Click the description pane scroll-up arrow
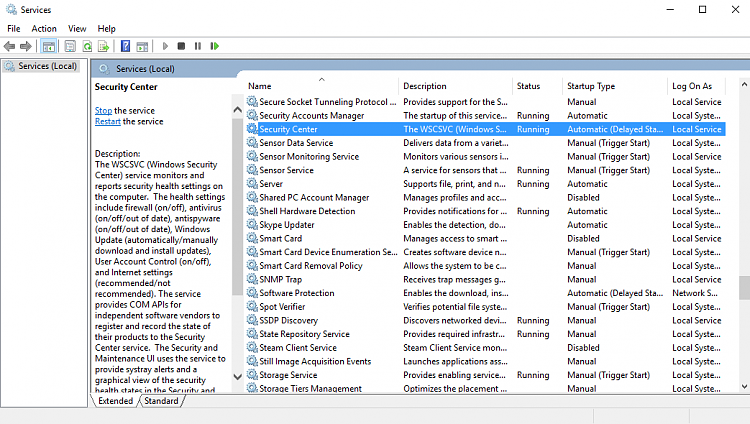Viewport: 750px width, 424px height. [x=237, y=110]
